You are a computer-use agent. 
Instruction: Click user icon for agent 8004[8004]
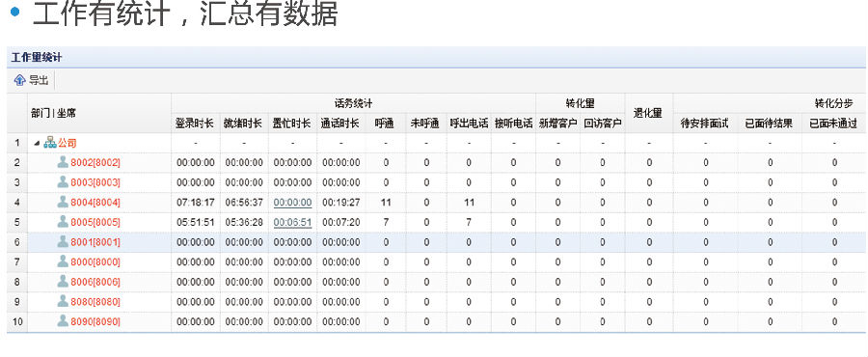pyautogui.click(x=63, y=202)
